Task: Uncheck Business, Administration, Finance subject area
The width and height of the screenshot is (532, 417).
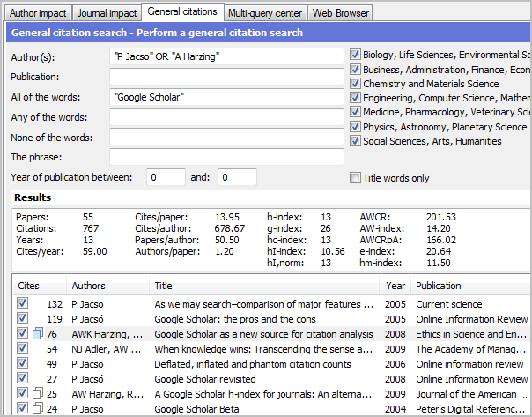Action: click(355, 70)
